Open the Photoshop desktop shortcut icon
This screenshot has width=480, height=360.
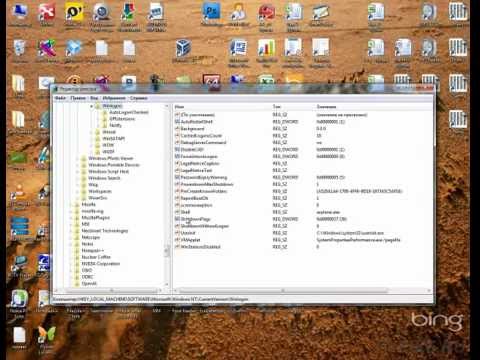(211, 12)
